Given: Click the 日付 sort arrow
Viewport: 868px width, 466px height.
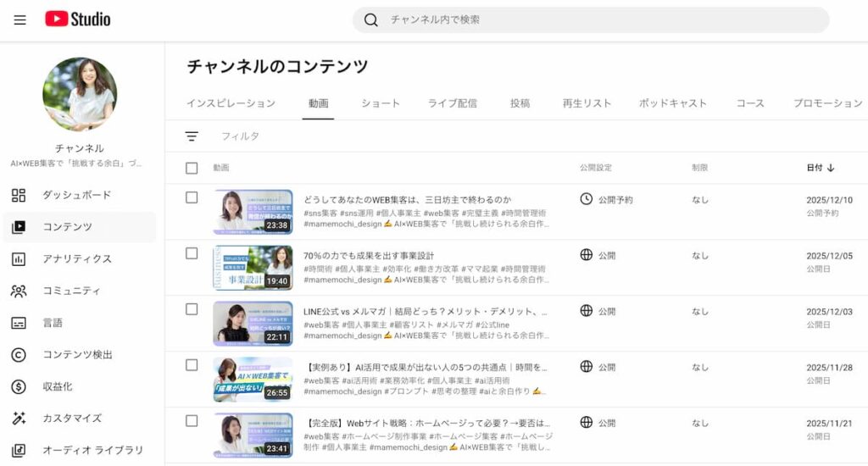Looking at the screenshot, I should (831, 168).
